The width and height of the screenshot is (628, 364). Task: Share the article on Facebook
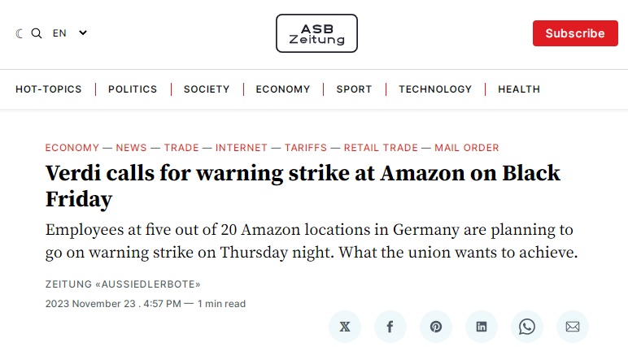tap(390, 327)
